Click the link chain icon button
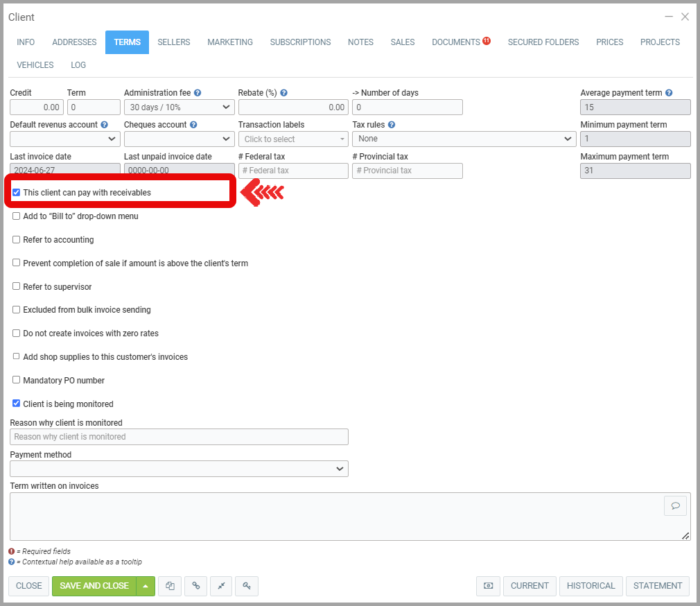 tap(195, 586)
